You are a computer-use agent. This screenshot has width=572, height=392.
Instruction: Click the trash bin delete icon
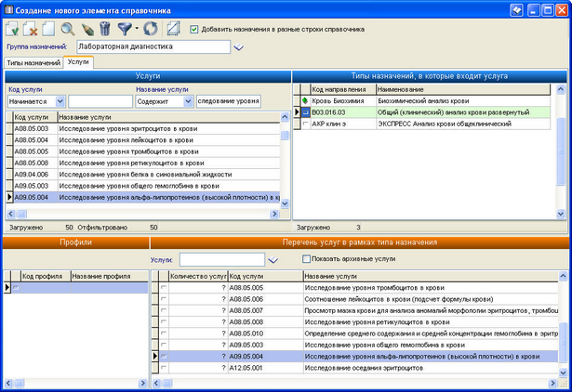[105, 29]
